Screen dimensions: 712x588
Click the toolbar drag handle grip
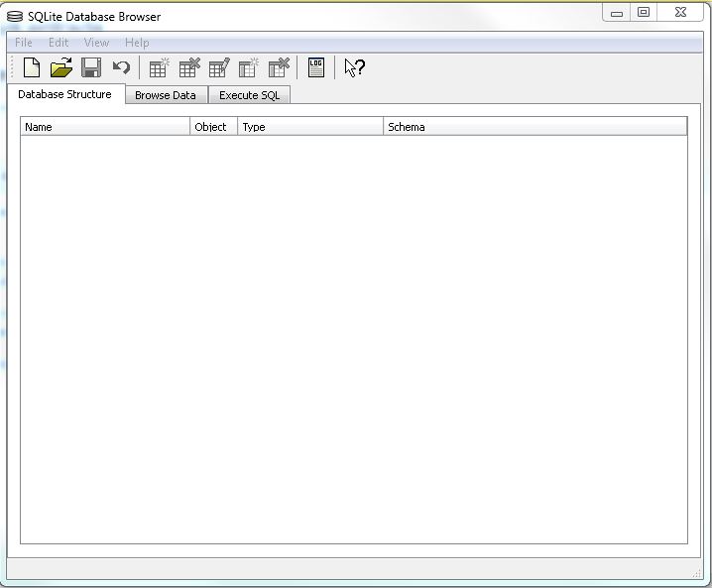pos(12,67)
